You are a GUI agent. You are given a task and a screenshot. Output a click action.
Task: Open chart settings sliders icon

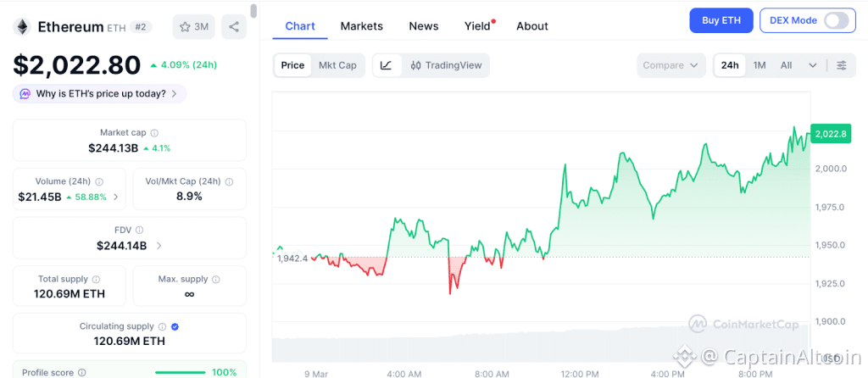841,65
